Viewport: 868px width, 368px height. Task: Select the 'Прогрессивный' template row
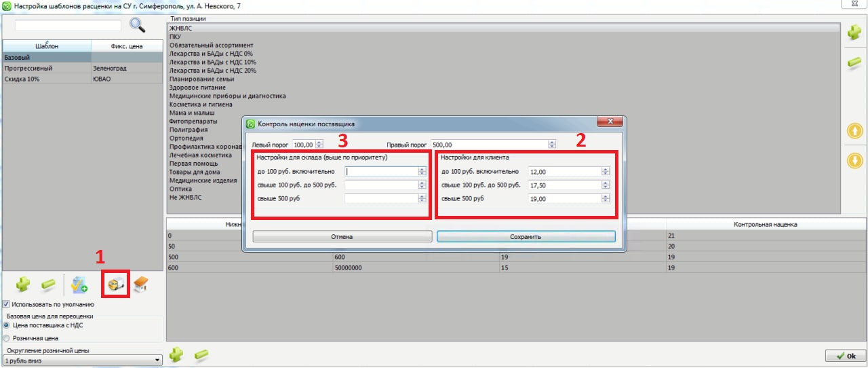pos(46,69)
